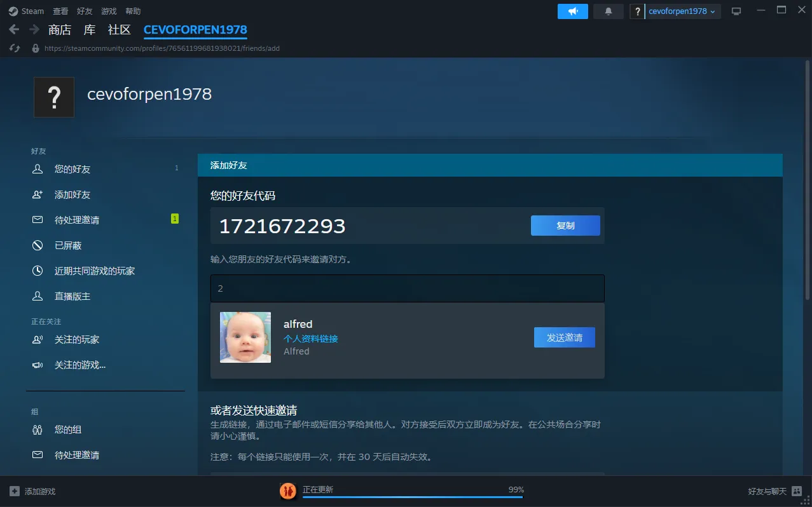Click the page reload icon
This screenshot has height=507, width=812.
point(15,48)
